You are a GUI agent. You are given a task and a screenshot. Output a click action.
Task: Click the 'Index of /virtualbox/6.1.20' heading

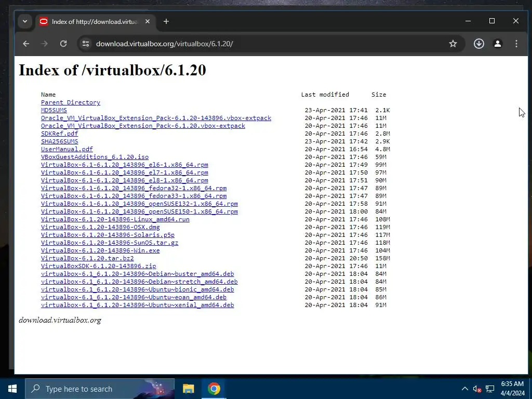pyautogui.click(x=112, y=70)
